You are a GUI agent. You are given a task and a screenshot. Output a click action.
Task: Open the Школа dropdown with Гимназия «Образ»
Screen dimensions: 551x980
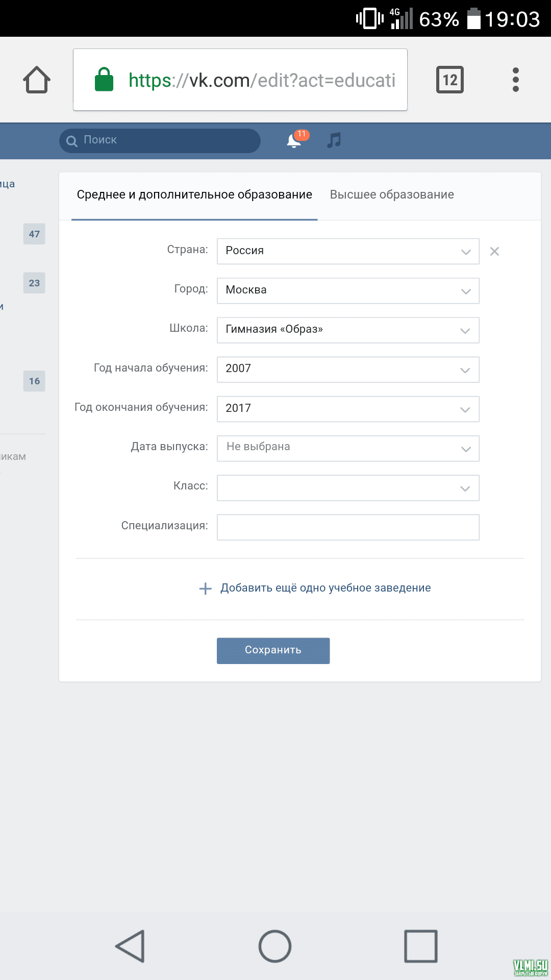point(347,330)
